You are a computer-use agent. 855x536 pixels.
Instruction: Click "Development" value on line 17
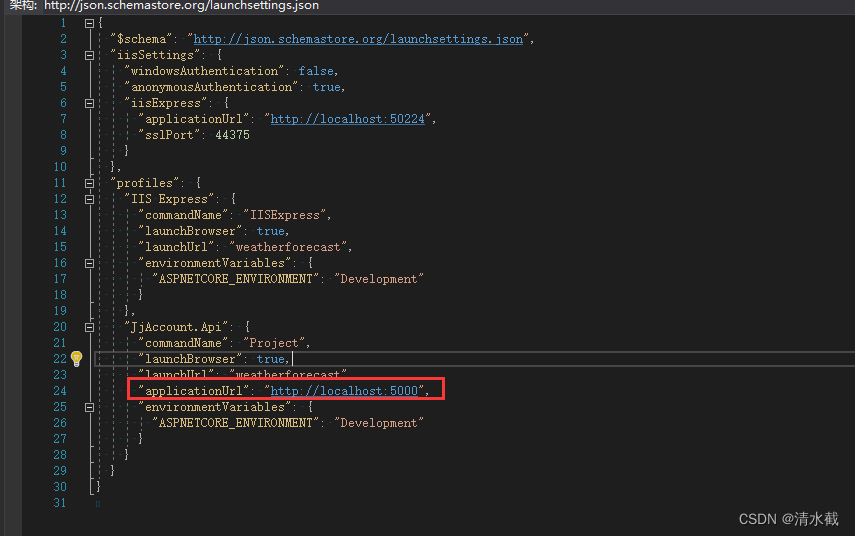378,279
